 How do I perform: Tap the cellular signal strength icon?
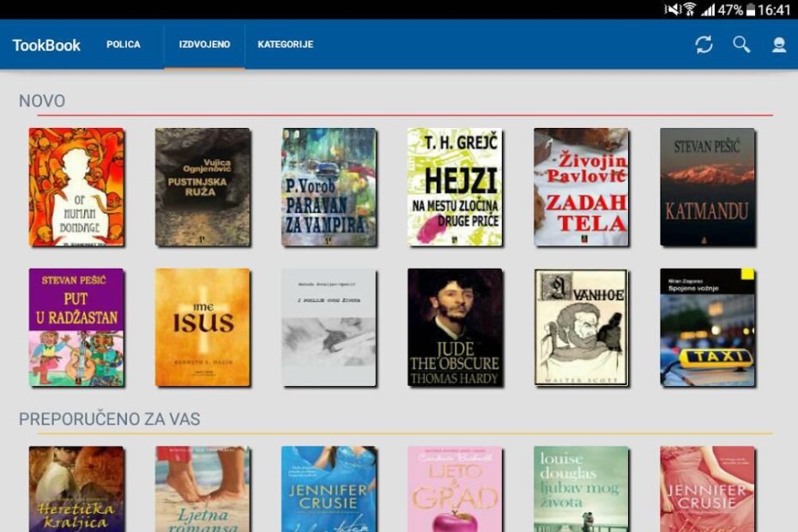point(708,9)
